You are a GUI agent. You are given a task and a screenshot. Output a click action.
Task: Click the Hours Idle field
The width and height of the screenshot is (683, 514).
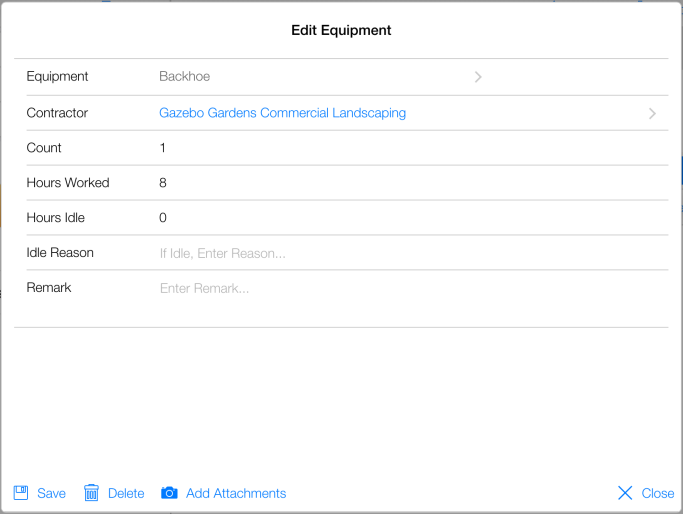tap(163, 218)
